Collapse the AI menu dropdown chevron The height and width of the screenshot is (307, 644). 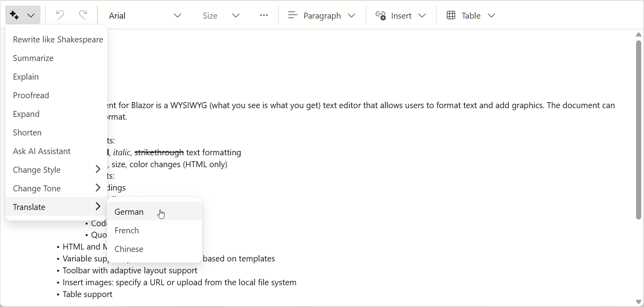tap(31, 15)
